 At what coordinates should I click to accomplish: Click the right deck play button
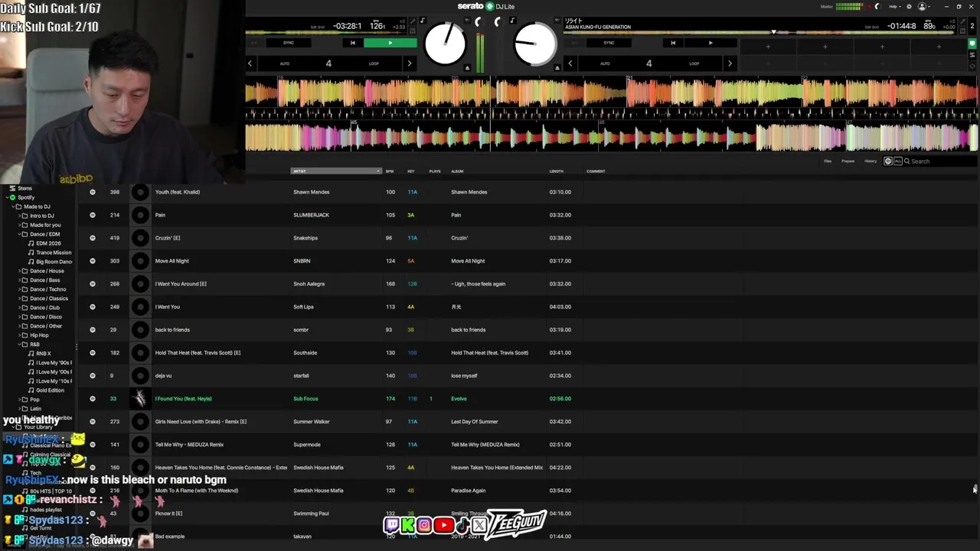(710, 43)
